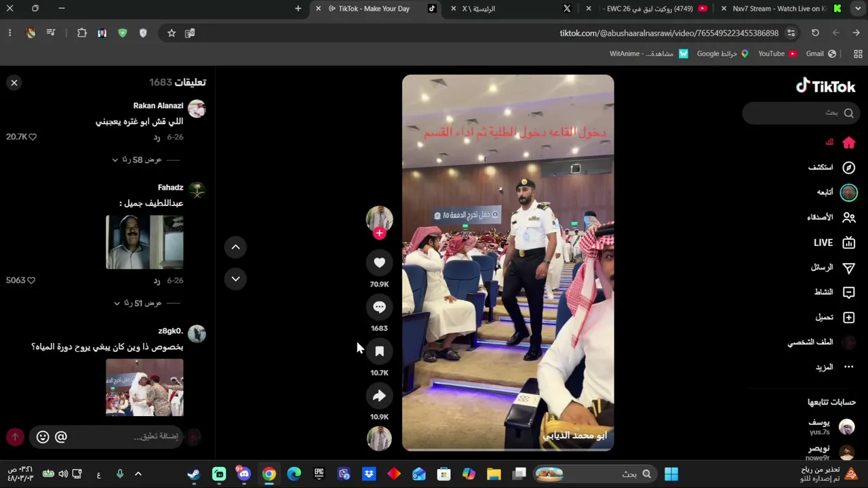Click the TikTok address bar URL
Viewport: 868px width, 488px height.
click(x=669, y=33)
